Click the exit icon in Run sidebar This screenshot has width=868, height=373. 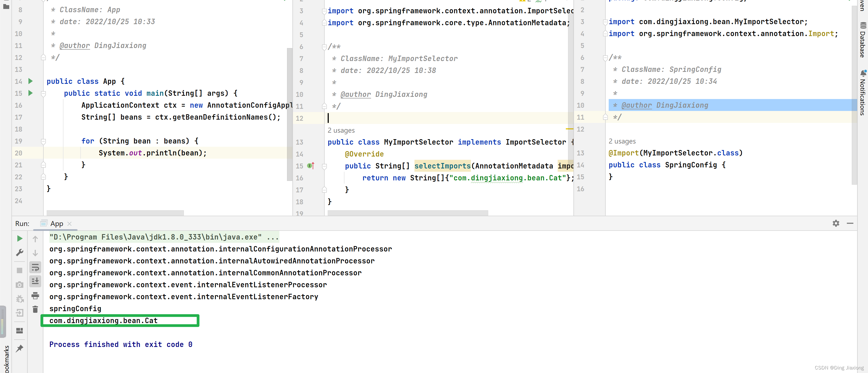tap(20, 313)
